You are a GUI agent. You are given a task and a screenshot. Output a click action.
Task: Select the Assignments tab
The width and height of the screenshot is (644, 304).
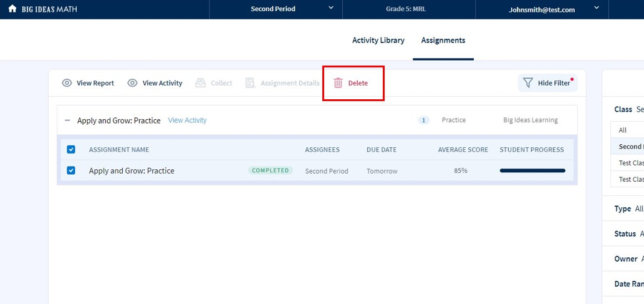pyautogui.click(x=443, y=41)
